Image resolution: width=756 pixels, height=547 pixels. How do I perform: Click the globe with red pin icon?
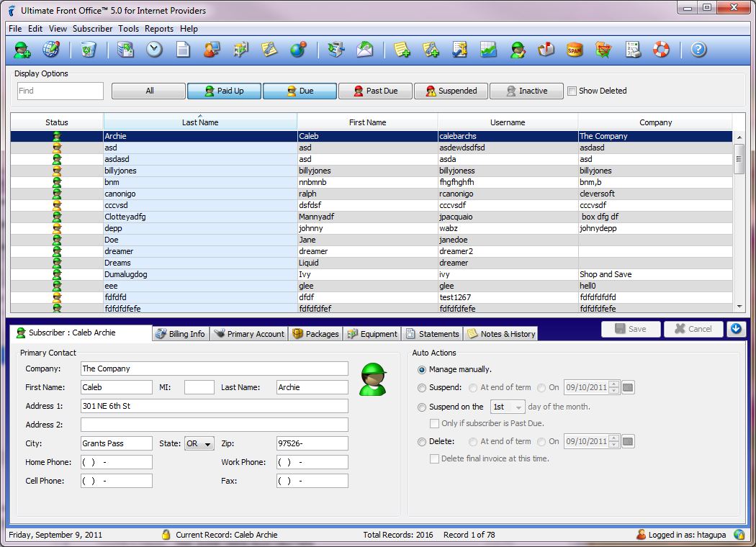pyautogui.click(x=299, y=50)
